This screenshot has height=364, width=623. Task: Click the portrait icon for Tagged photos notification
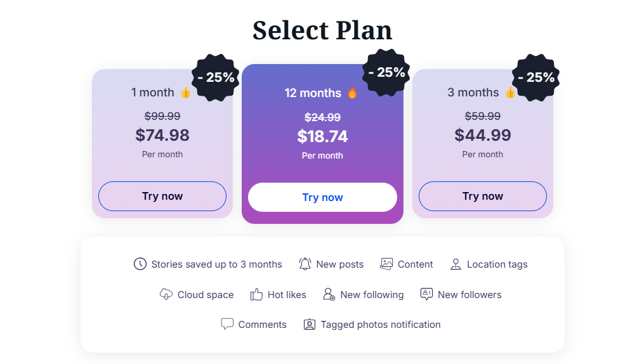point(310,324)
